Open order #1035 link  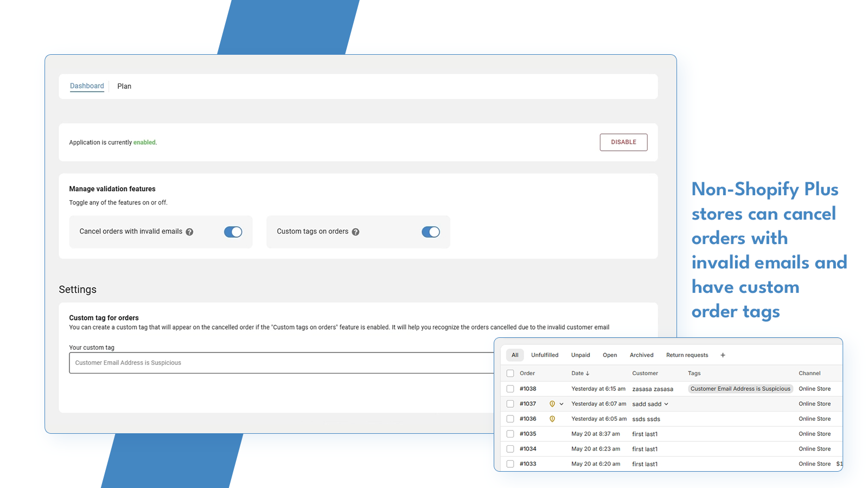tap(528, 434)
